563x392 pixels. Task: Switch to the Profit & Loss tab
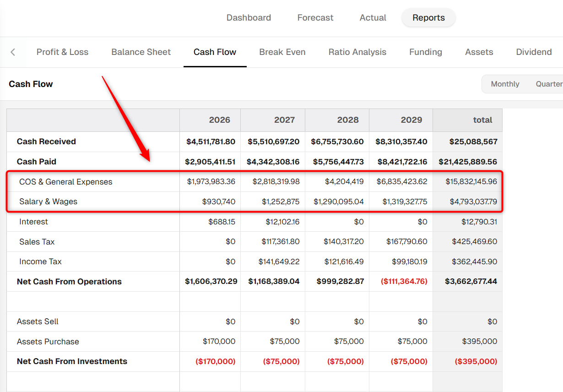click(x=62, y=52)
